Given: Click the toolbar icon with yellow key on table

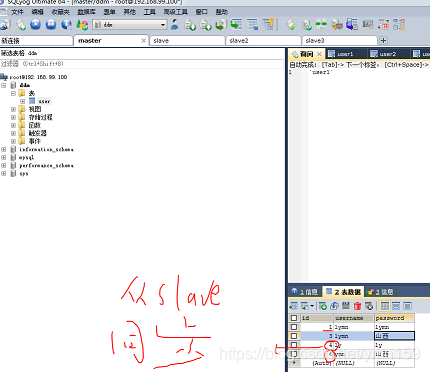Looking at the screenshot, I should (268, 24).
